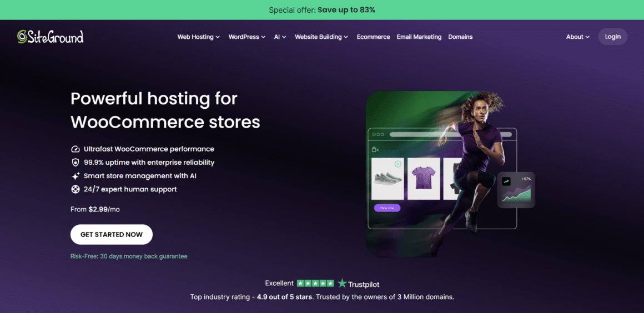
Task: Click the 99.9% uptime with enterprise reliability text
Action: pyautogui.click(x=149, y=162)
